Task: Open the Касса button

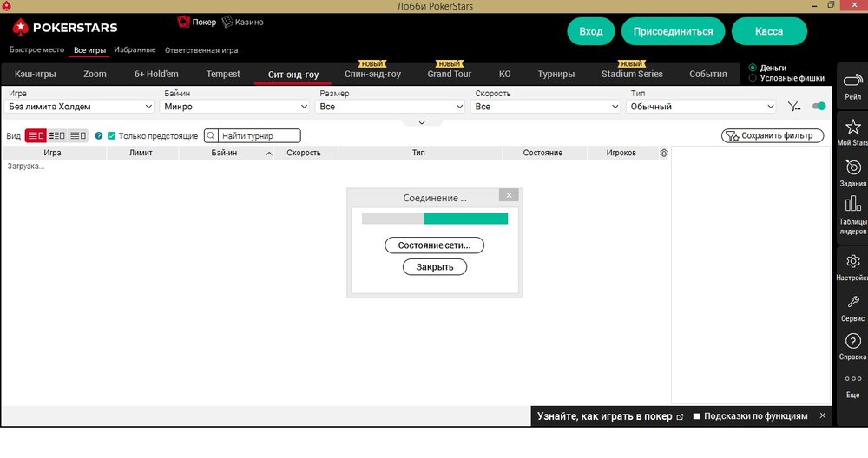Action: coord(769,31)
